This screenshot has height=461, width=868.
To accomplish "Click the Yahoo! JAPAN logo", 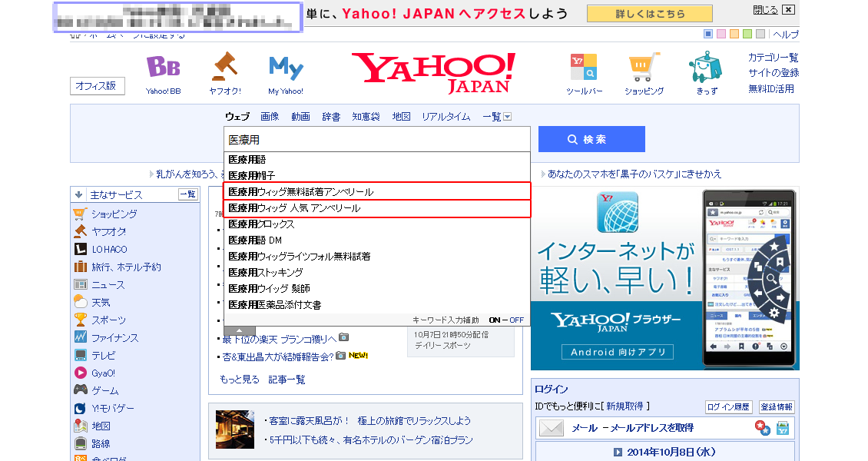I will click(x=433, y=72).
